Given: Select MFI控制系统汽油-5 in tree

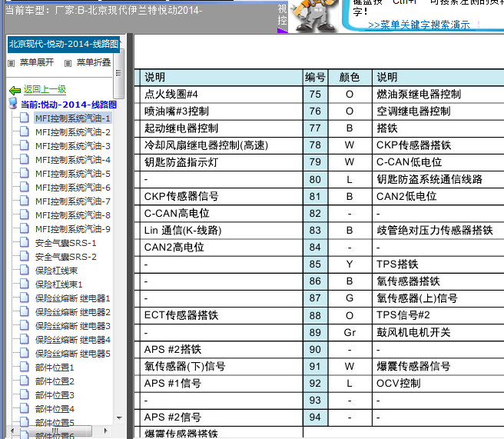Looking at the screenshot, I should (x=73, y=174).
